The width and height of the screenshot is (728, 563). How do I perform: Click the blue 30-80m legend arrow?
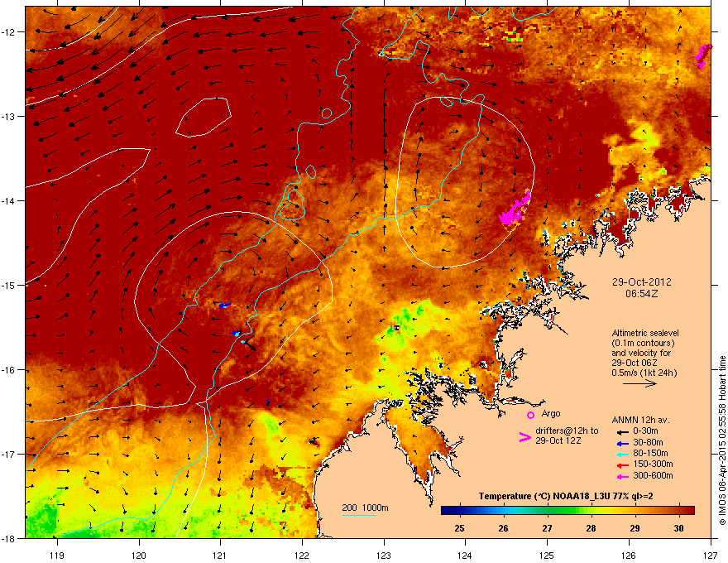click(623, 443)
